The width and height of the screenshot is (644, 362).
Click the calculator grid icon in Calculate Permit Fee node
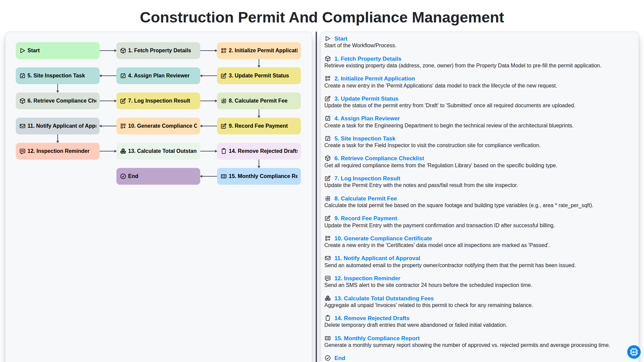224,101
